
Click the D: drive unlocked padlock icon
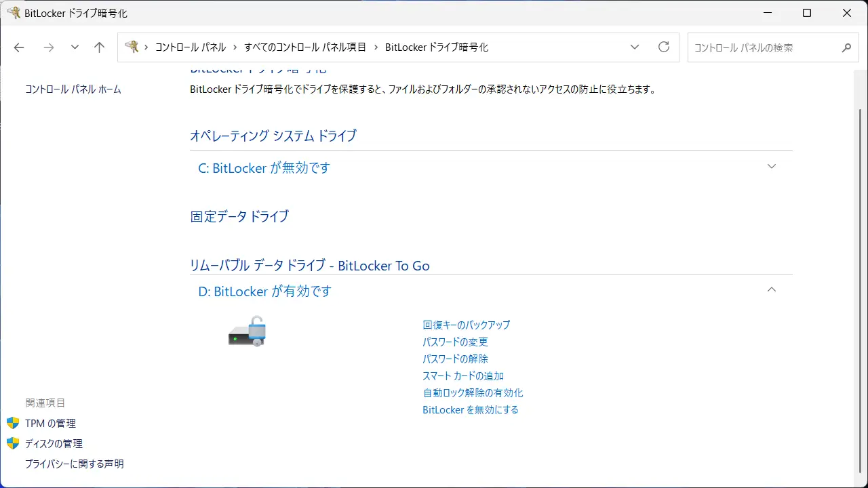247,332
